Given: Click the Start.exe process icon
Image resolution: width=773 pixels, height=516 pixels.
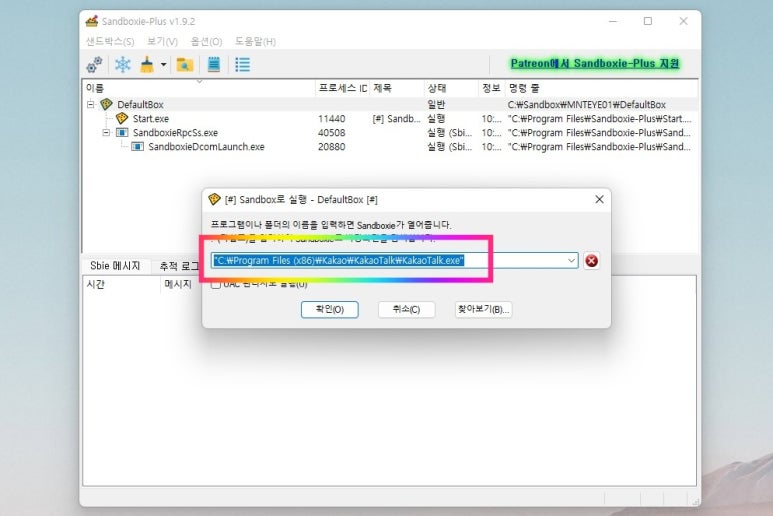Looking at the screenshot, I should [122, 118].
